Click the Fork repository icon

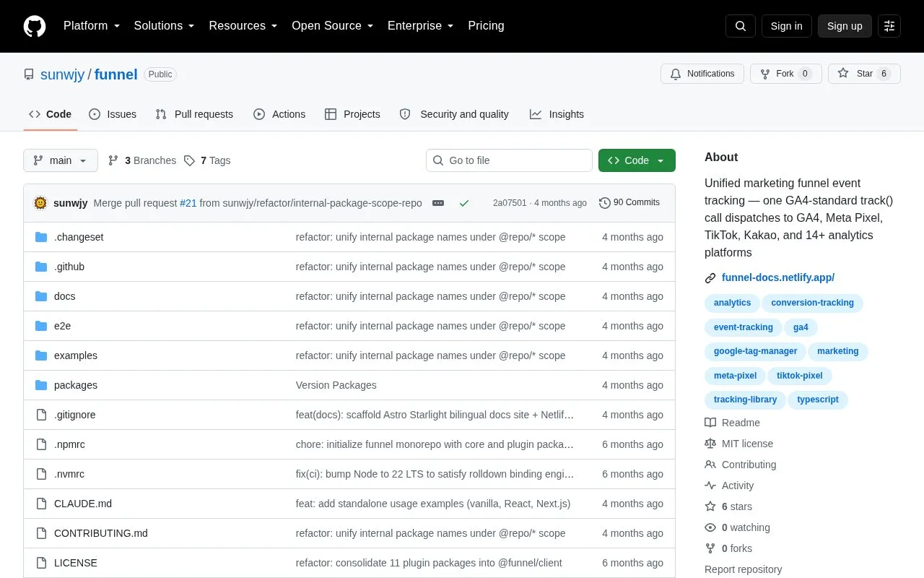[x=765, y=74]
